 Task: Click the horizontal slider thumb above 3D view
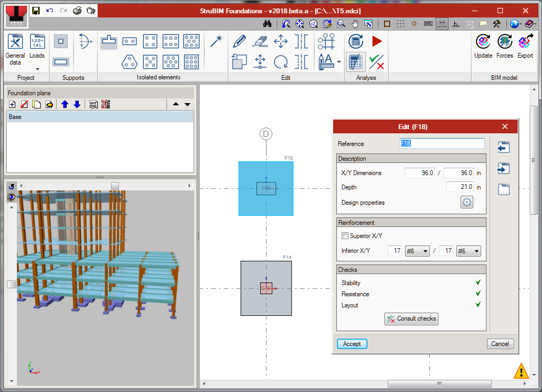(x=115, y=186)
